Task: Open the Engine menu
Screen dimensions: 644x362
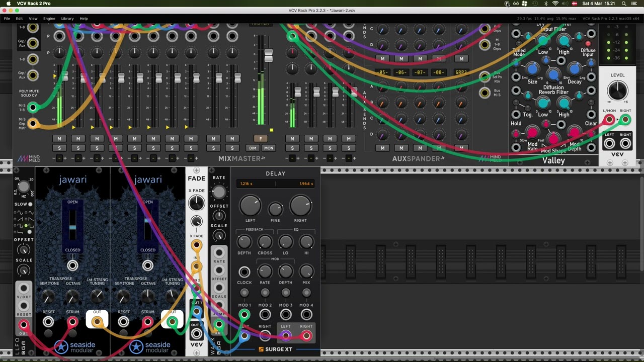Action: pyautogui.click(x=49, y=19)
